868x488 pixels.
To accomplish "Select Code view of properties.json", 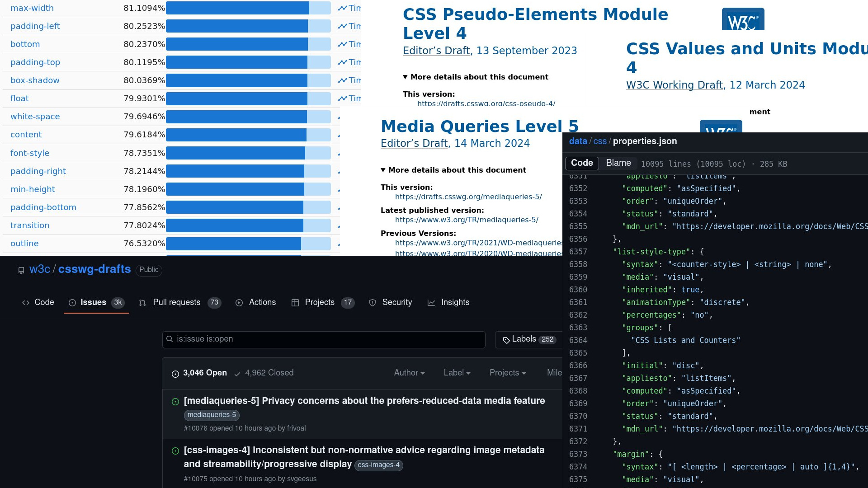I will (x=582, y=163).
